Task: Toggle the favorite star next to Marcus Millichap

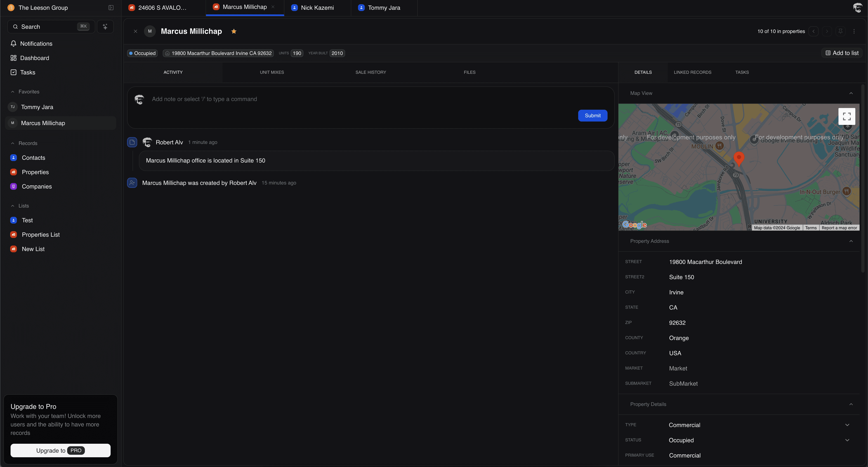Action: click(234, 31)
